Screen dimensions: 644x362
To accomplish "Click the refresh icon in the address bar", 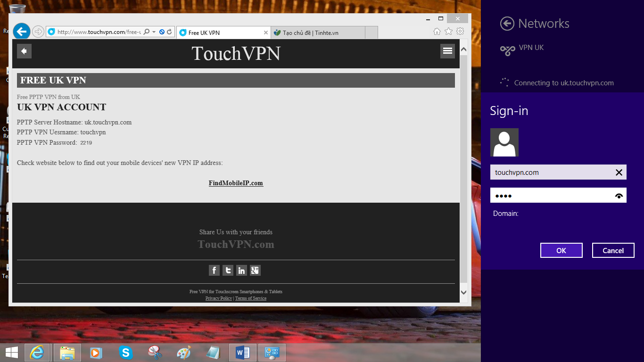I will 169,32.
